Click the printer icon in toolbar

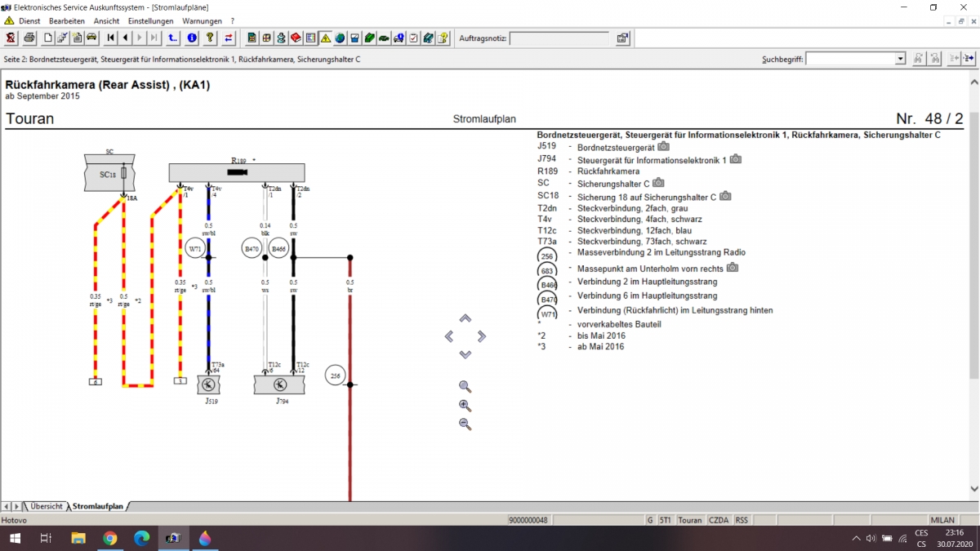coord(29,38)
